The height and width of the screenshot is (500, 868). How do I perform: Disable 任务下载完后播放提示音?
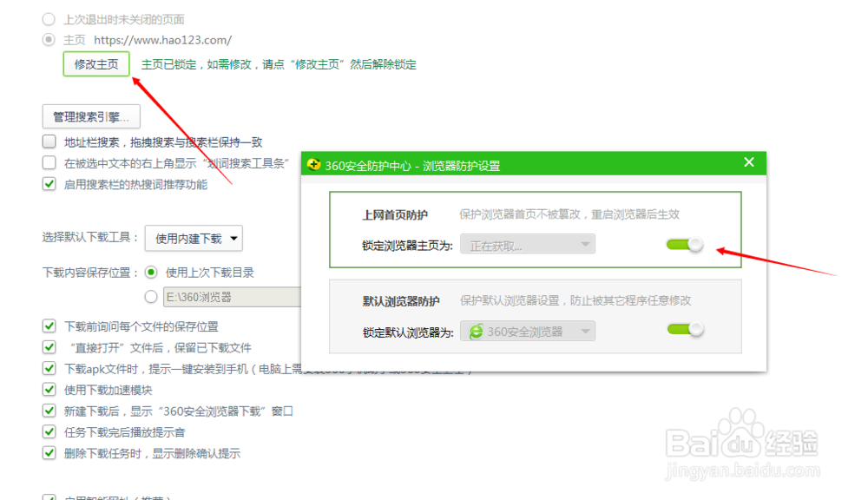click(49, 432)
